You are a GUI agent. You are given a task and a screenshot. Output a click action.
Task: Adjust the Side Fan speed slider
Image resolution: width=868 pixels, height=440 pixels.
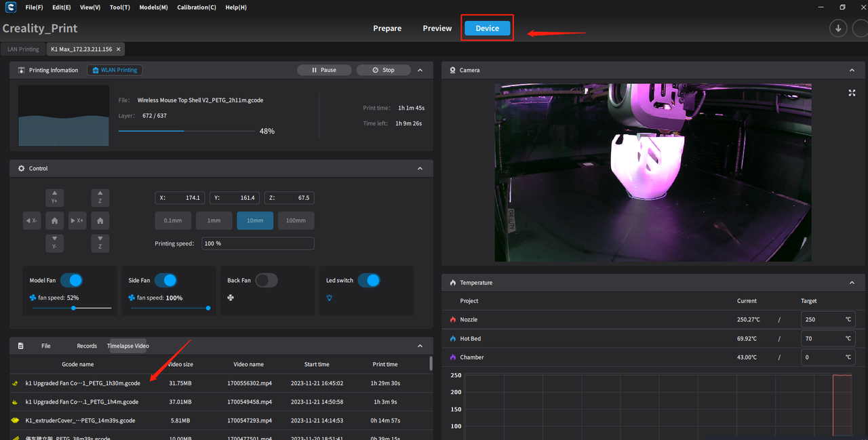pos(170,308)
